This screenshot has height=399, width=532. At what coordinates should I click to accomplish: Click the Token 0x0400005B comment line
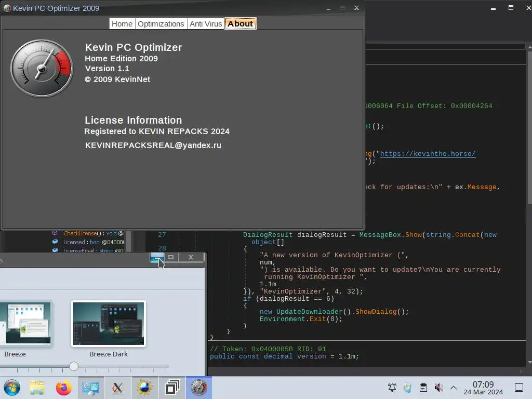point(268,349)
